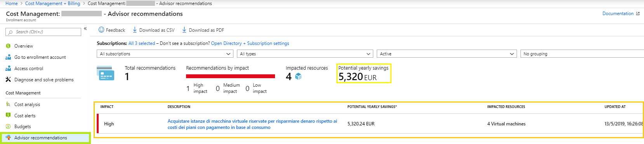
Task: Click the Medium impact count label
Action: click(228, 88)
